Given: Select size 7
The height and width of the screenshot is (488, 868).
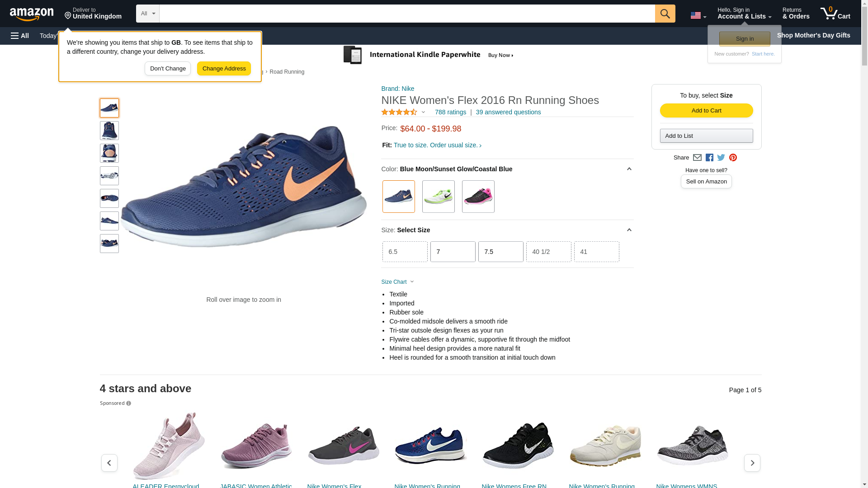Looking at the screenshot, I should tap(453, 252).
